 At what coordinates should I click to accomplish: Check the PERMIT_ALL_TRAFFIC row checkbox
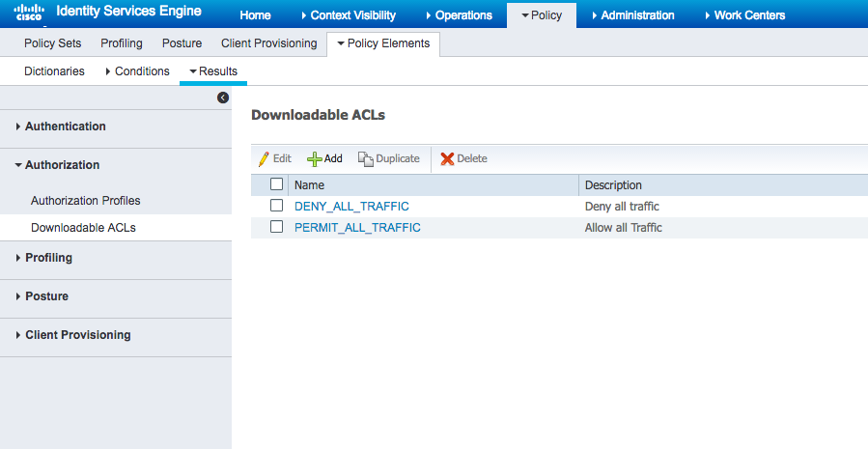coord(276,227)
